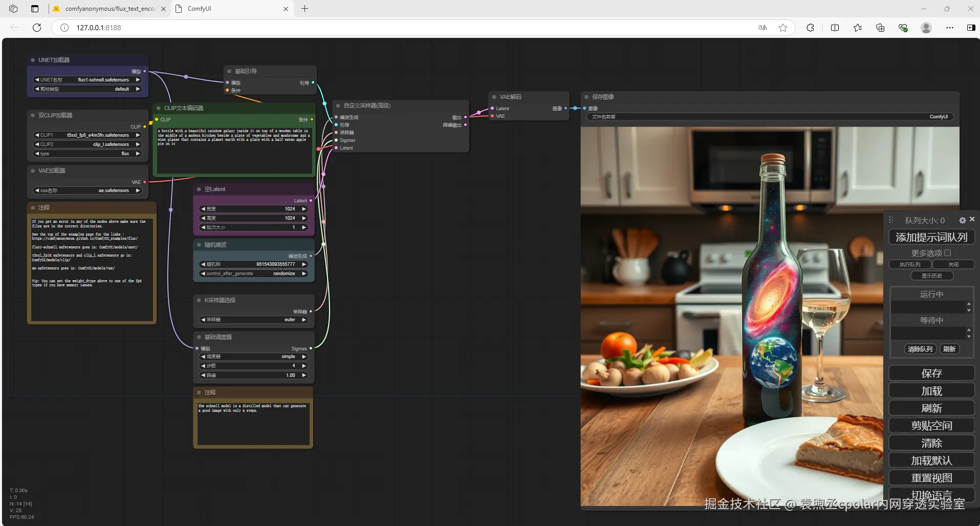980x526 pixels.
Task: Click 清除 in the side menu
Action: click(x=931, y=443)
